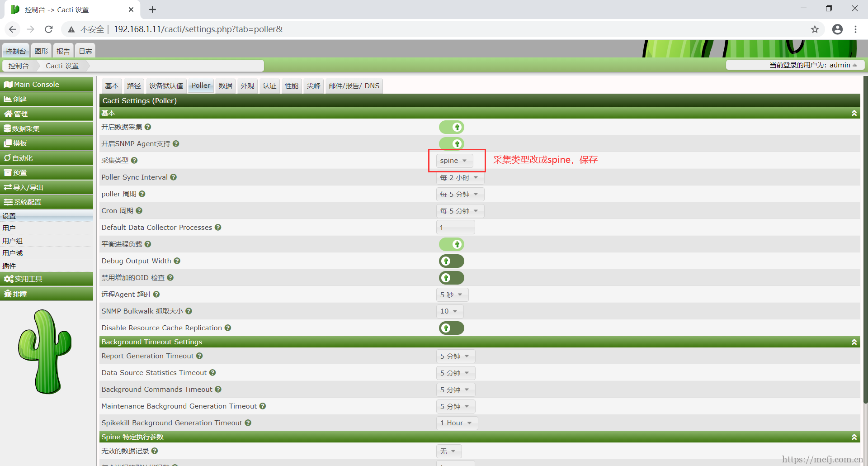Click help icon for Background Commands Timeout
This screenshot has width=868, height=466.
click(218, 390)
